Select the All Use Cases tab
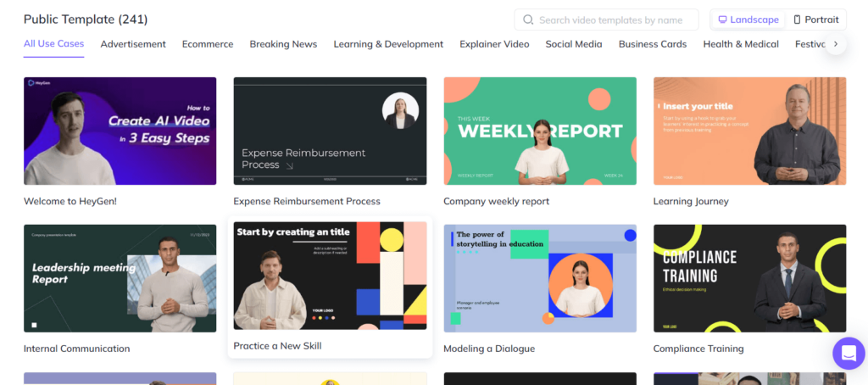 (53, 44)
